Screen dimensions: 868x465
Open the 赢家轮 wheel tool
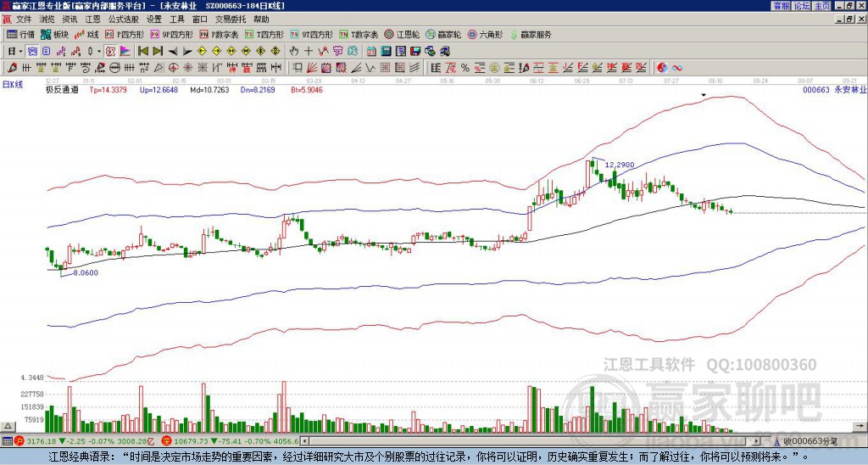443,34
